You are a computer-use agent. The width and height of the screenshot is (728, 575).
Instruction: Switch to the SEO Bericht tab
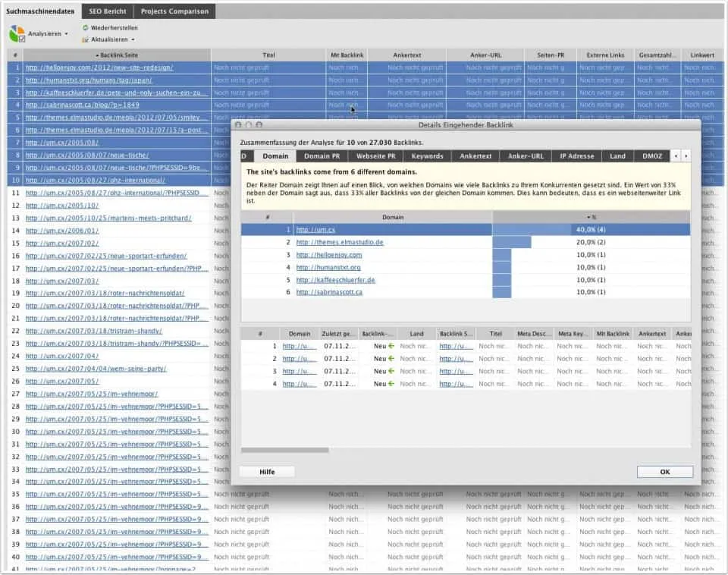[x=107, y=11]
